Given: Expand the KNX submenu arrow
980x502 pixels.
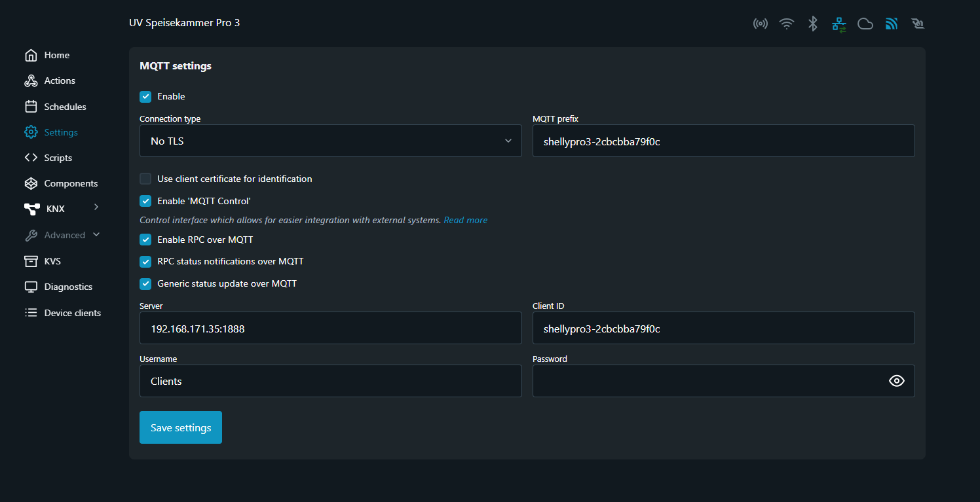Looking at the screenshot, I should point(96,207).
